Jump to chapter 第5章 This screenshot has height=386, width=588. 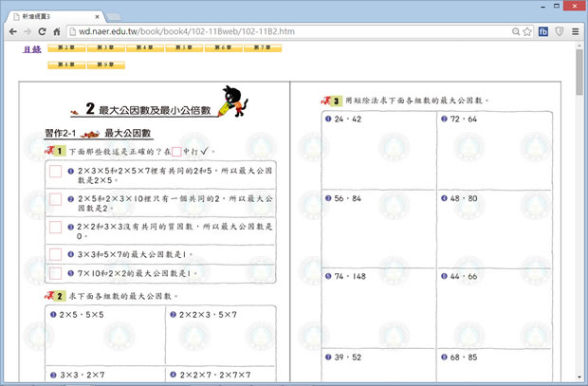pyautogui.click(x=184, y=47)
